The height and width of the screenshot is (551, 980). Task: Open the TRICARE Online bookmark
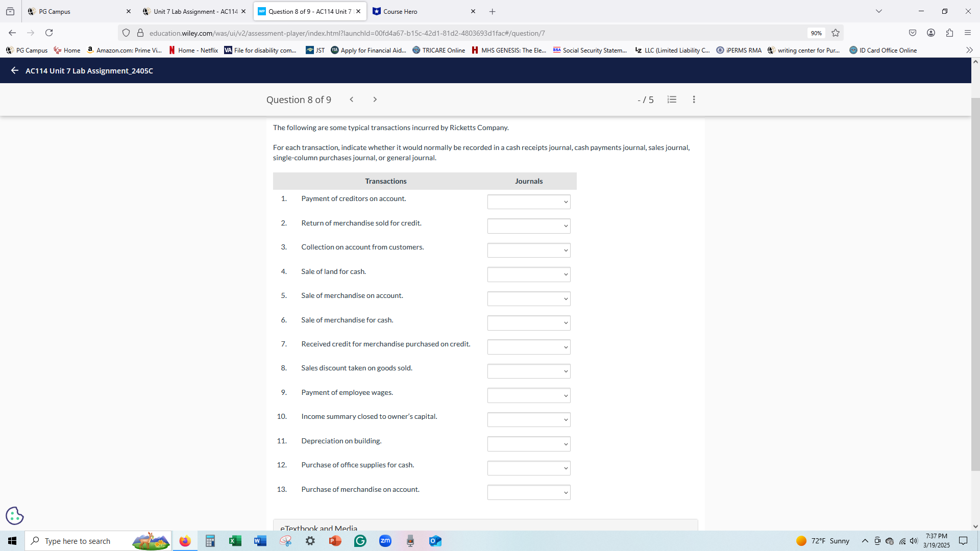click(x=439, y=50)
